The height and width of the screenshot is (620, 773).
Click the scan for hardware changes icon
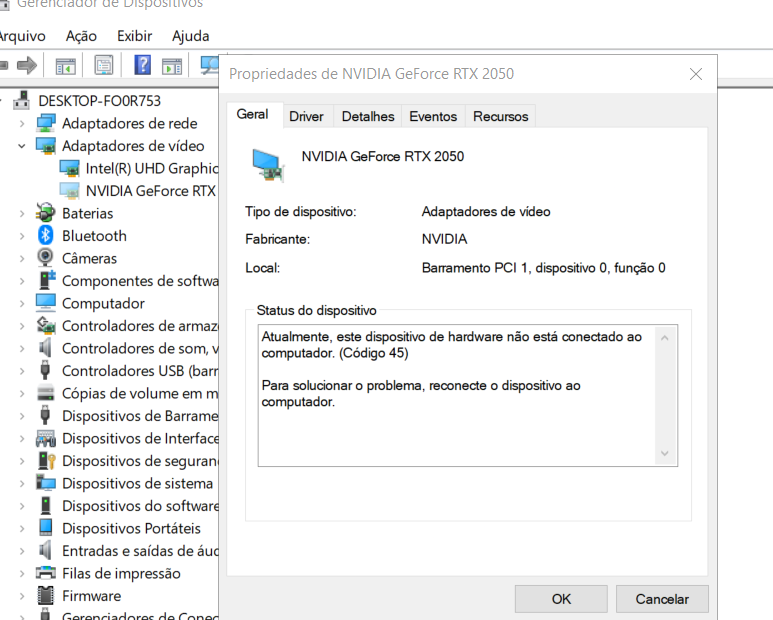(x=210, y=65)
